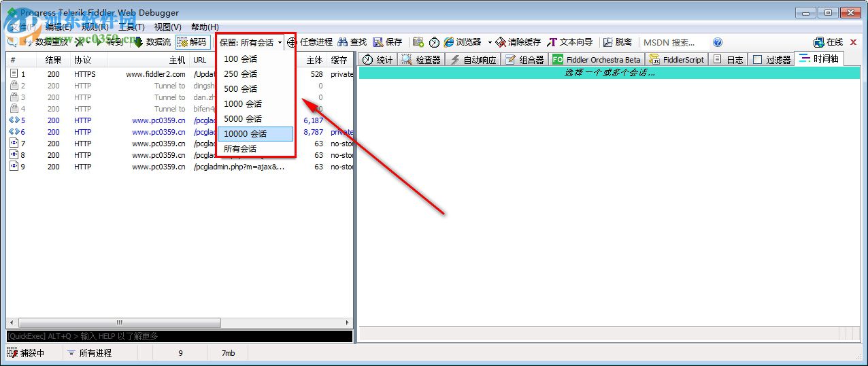Screen dimensions: 868x366
Task: Open the 文本向导 text wizard
Action: pos(570,42)
